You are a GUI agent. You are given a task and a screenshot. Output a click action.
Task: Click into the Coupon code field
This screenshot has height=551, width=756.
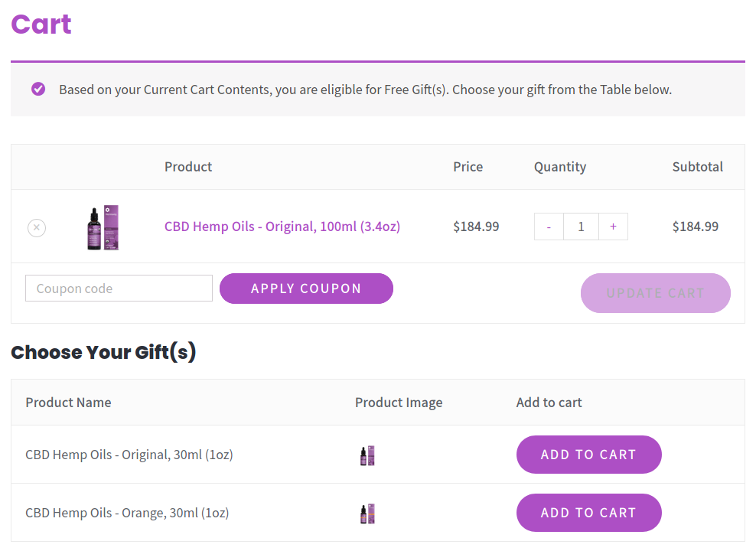pyautogui.click(x=119, y=289)
